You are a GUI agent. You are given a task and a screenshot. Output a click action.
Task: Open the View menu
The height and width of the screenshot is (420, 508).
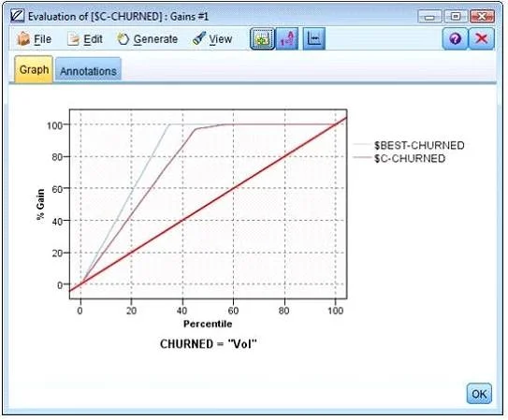click(212, 39)
